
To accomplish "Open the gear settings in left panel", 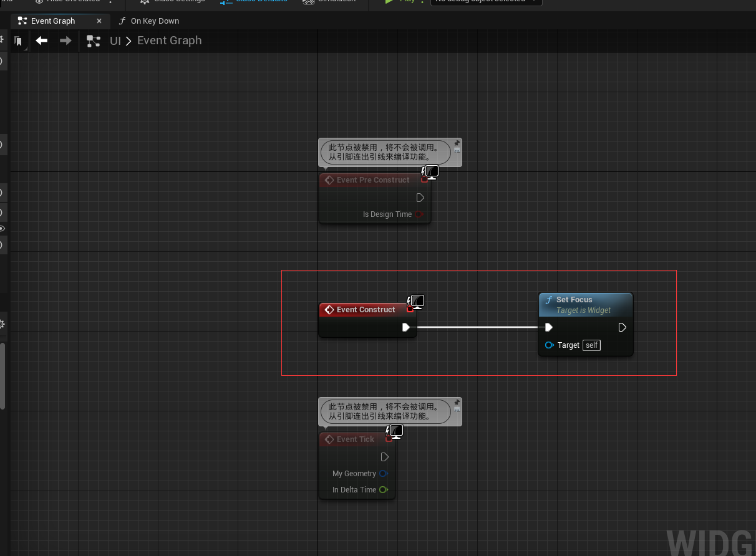I will pos(2,324).
